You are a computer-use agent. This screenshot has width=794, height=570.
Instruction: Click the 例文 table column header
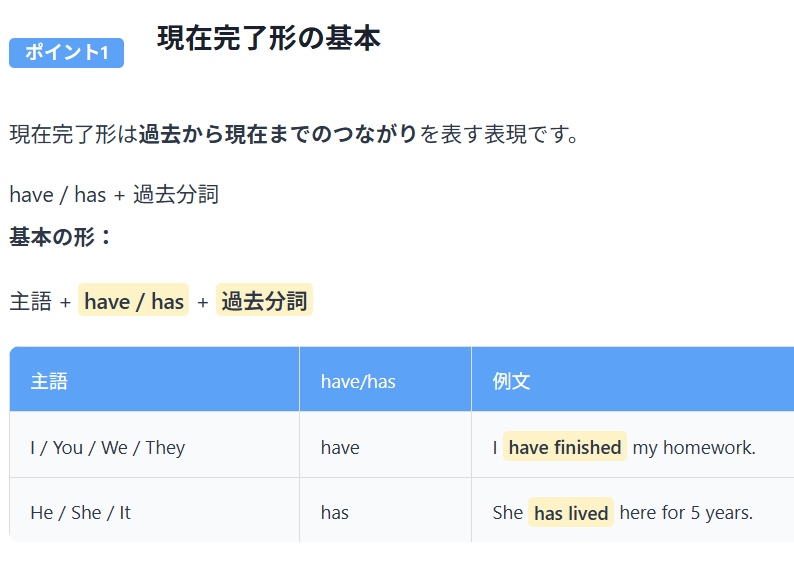pyautogui.click(x=511, y=381)
